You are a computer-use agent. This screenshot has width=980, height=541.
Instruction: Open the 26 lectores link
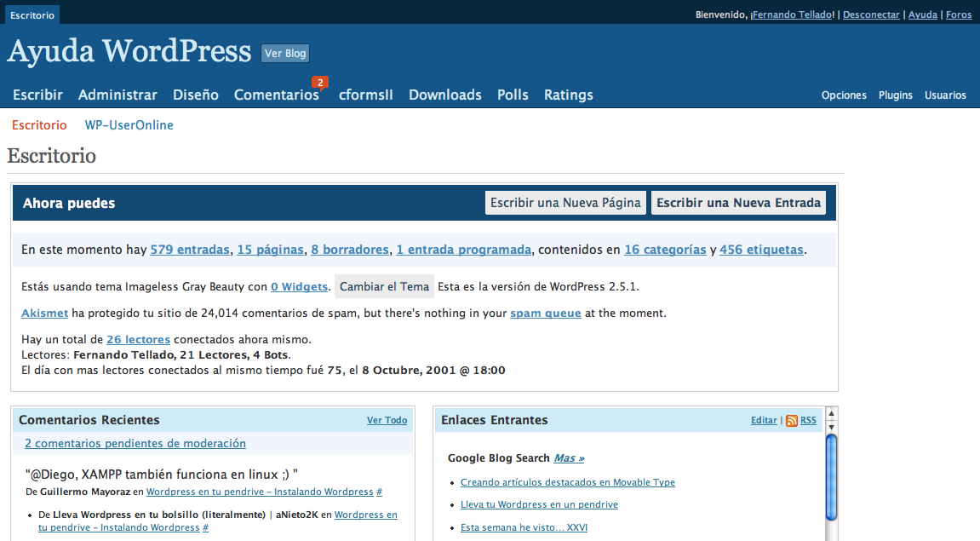(x=138, y=339)
